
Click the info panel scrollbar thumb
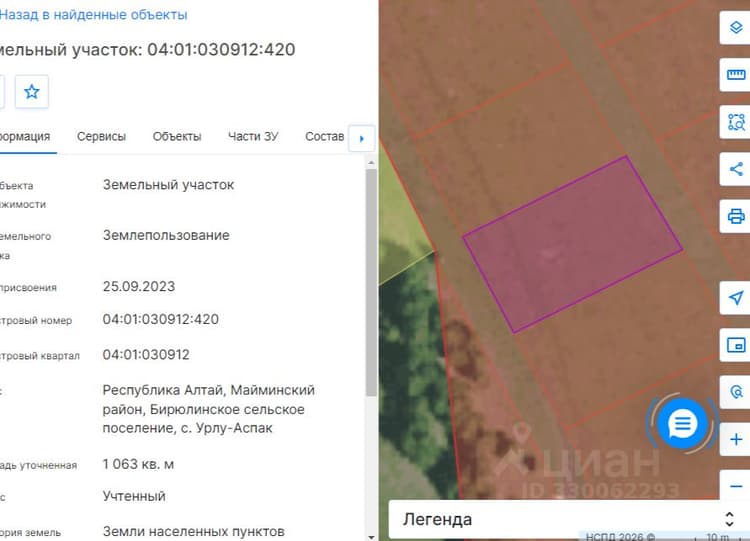coord(371,282)
